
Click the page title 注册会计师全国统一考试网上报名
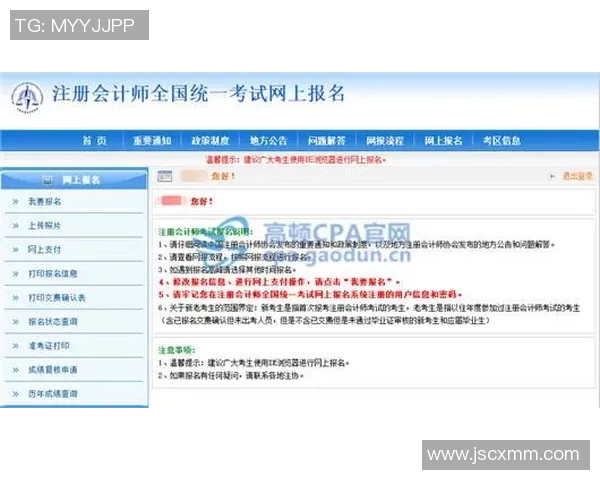(198, 94)
